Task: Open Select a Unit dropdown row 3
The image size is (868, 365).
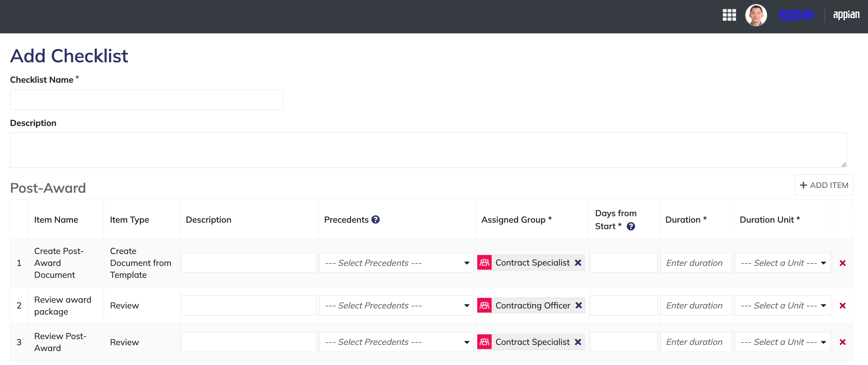Action: (782, 342)
